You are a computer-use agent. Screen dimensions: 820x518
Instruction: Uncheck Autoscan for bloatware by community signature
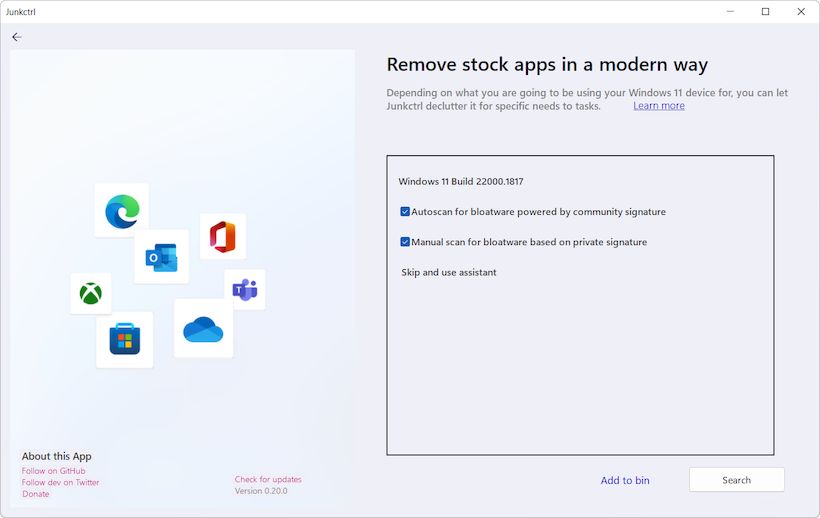[x=405, y=212]
